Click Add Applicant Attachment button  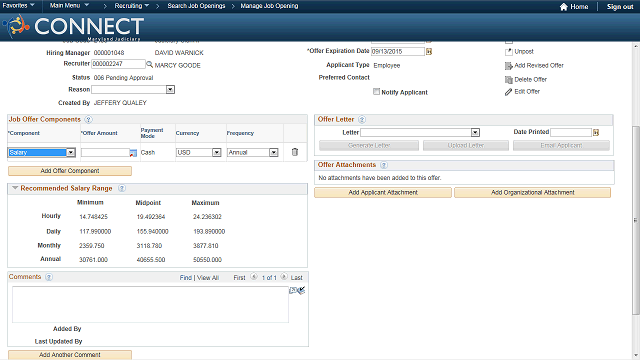383,192
